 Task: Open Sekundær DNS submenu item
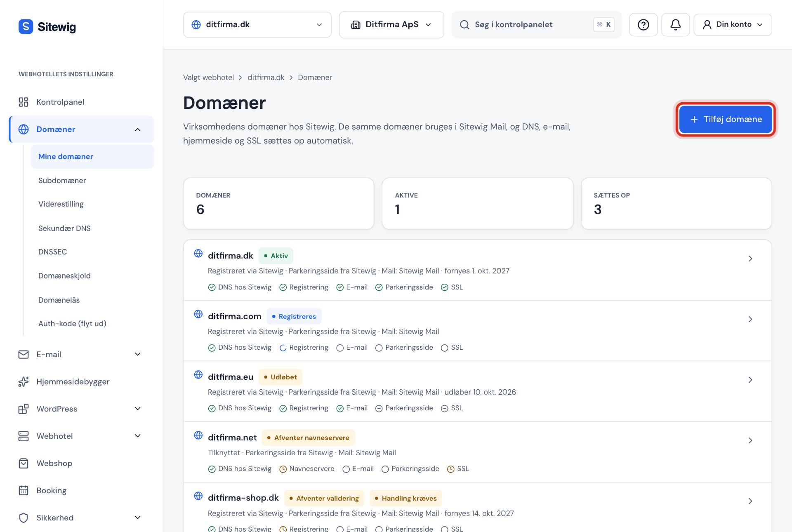64,228
